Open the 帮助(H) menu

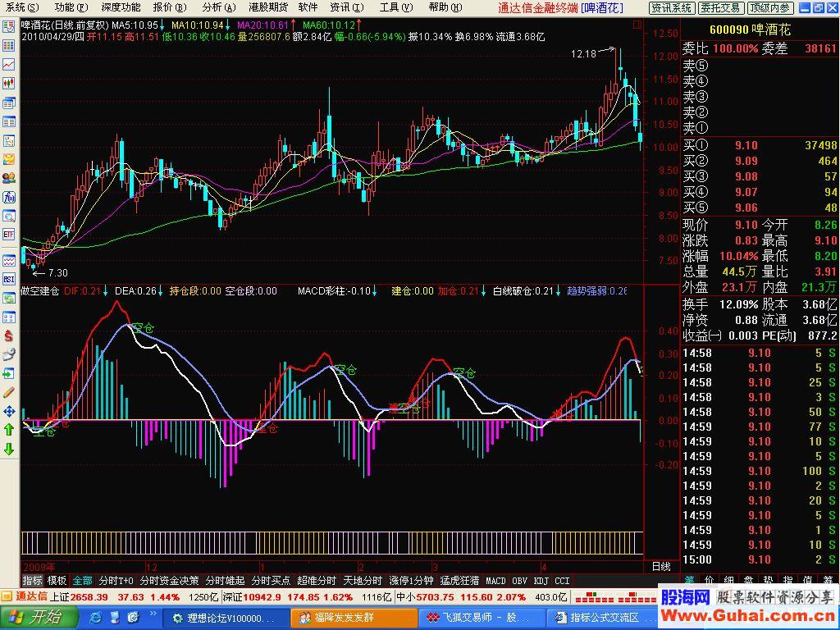click(445, 7)
